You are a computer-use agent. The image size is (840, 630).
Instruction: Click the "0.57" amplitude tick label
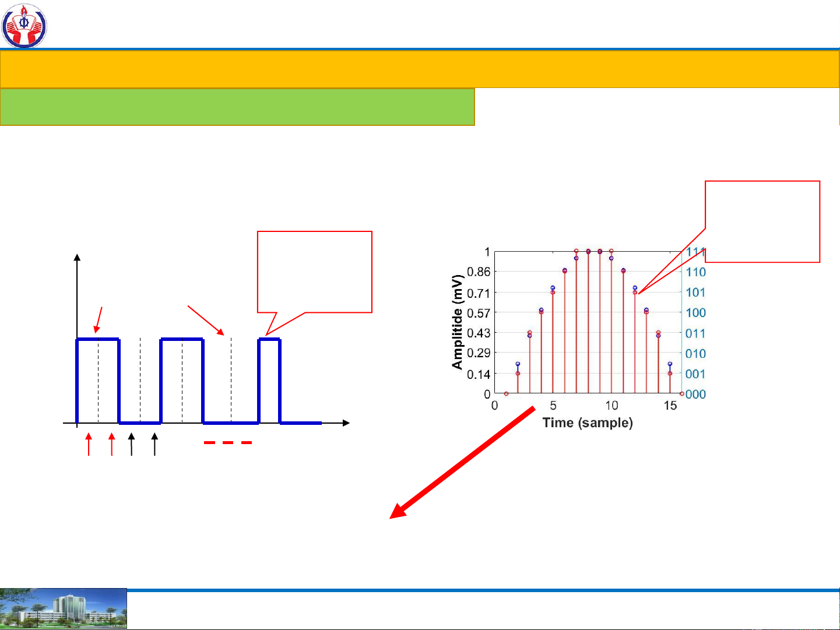[479, 313]
